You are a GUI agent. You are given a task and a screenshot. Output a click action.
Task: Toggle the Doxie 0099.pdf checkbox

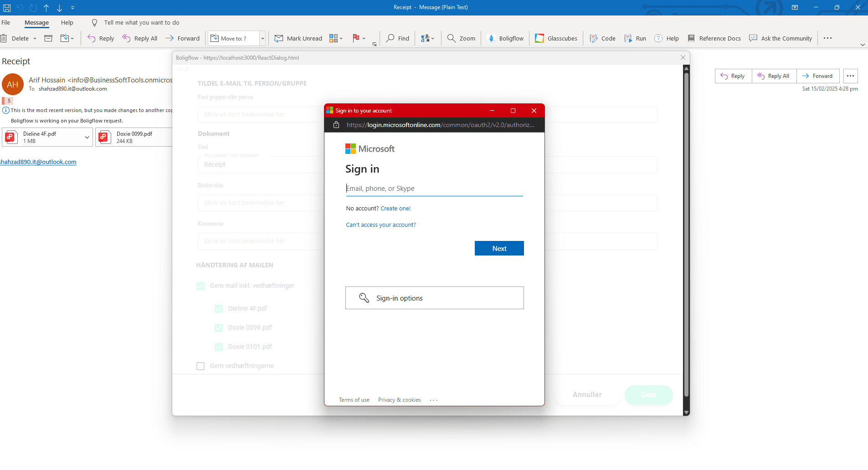[219, 327]
